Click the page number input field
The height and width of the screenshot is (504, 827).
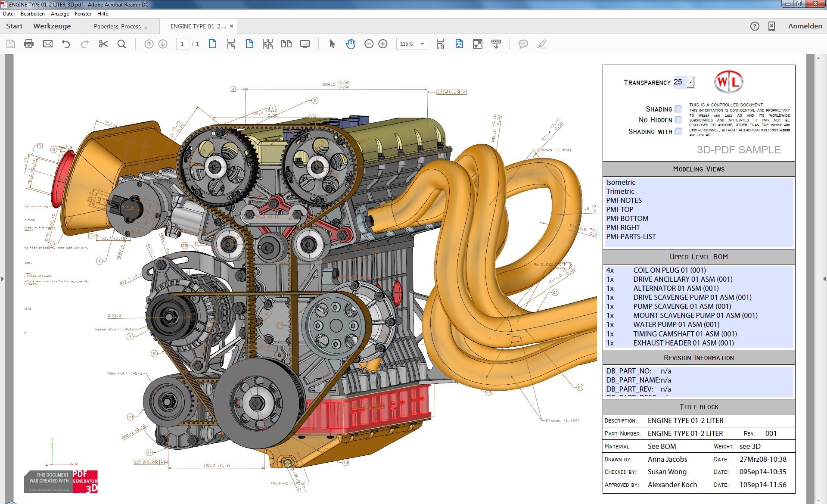(182, 44)
